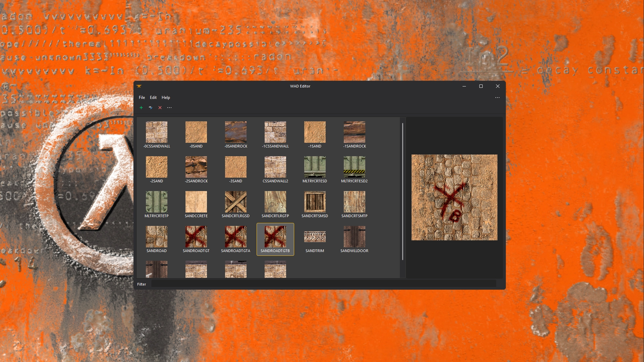Viewport: 644px width, 362px height.
Task: Select the SANDROADTGT texture thumbnail
Action: coord(196,237)
